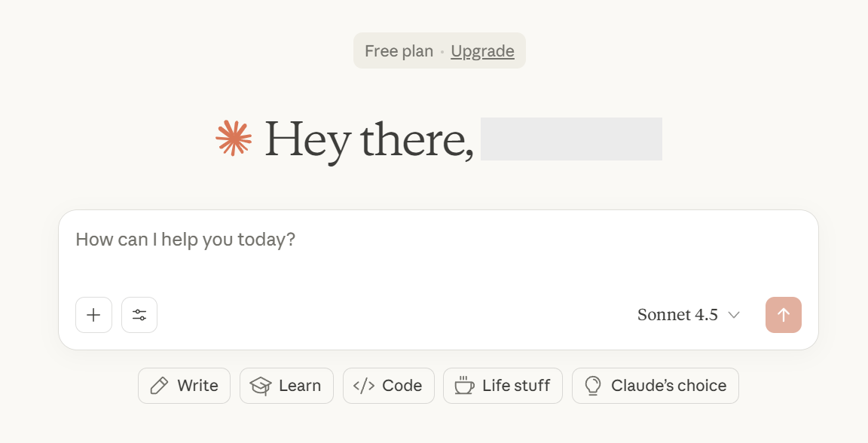Select the Claude's choice chip

(655, 386)
